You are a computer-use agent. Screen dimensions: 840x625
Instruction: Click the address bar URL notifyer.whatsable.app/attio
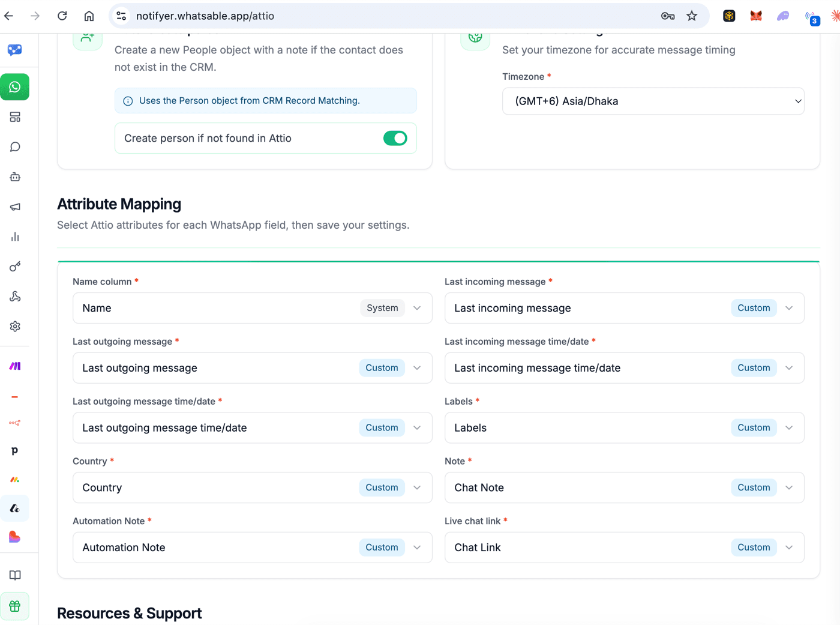(x=205, y=16)
